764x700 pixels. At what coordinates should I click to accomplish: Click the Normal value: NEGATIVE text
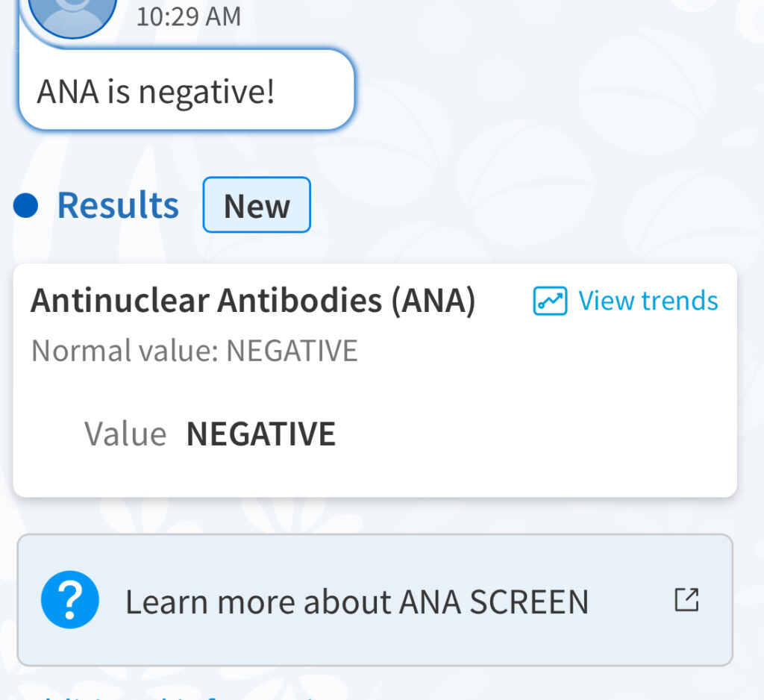(x=194, y=350)
